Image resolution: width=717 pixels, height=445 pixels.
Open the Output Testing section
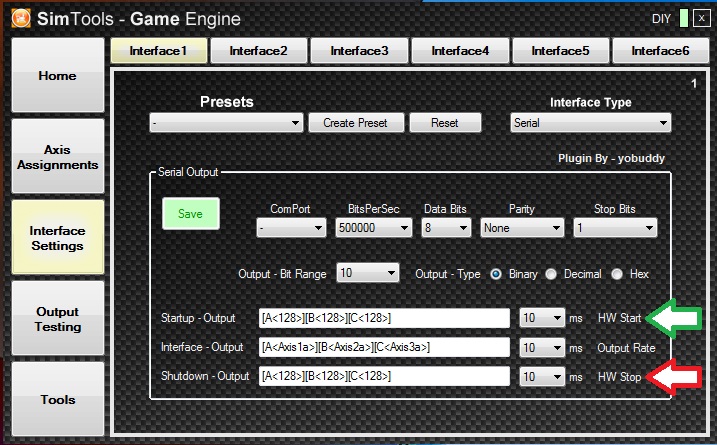click(x=58, y=318)
